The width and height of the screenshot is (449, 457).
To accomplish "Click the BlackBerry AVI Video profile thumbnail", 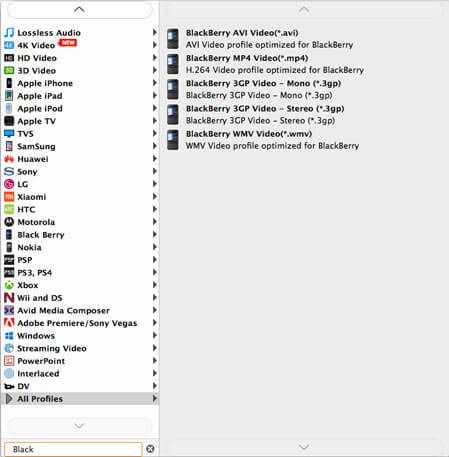I will 173,39.
